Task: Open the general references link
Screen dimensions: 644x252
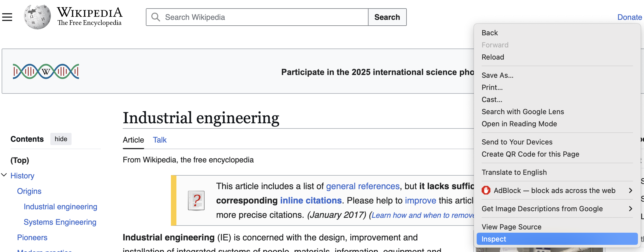Action: tap(362, 186)
